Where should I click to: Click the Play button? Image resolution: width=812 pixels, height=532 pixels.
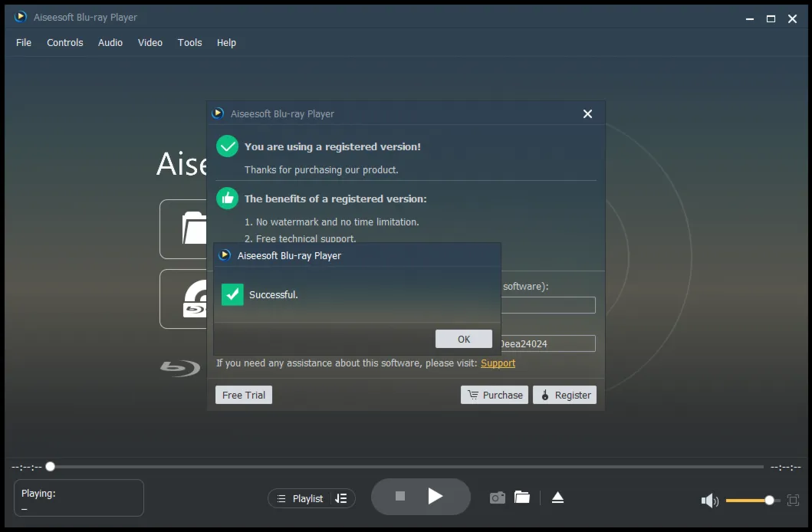tap(435, 496)
